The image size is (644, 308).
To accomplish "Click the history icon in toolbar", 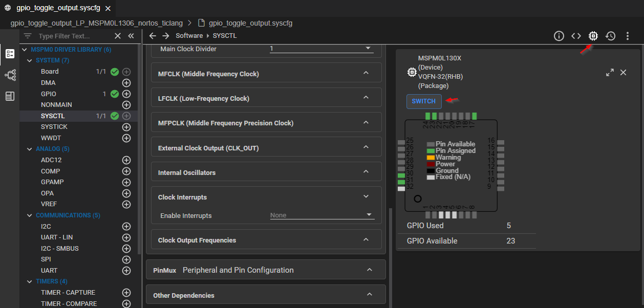I will (610, 36).
